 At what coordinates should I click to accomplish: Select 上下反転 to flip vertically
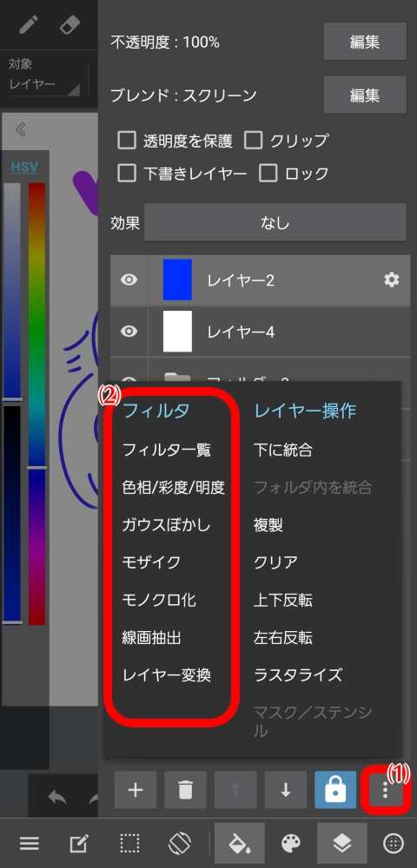[283, 600]
